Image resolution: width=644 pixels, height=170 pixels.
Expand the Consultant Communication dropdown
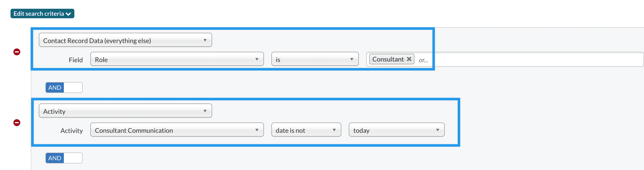pos(177,130)
